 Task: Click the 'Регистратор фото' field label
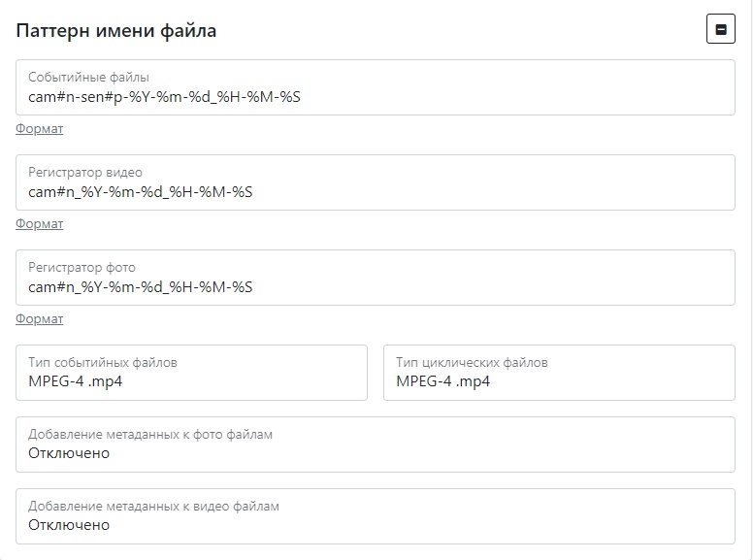[82, 268]
